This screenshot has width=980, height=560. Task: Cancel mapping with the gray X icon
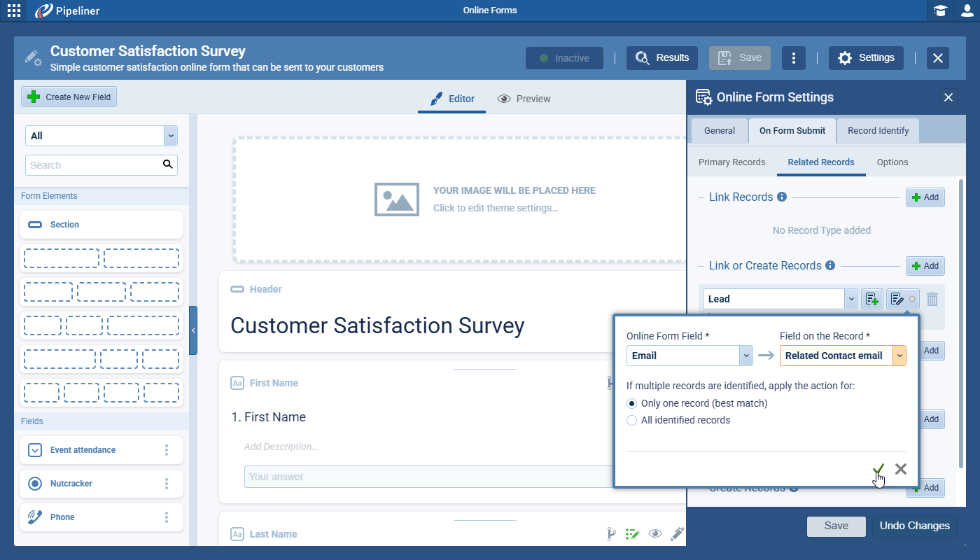901,469
